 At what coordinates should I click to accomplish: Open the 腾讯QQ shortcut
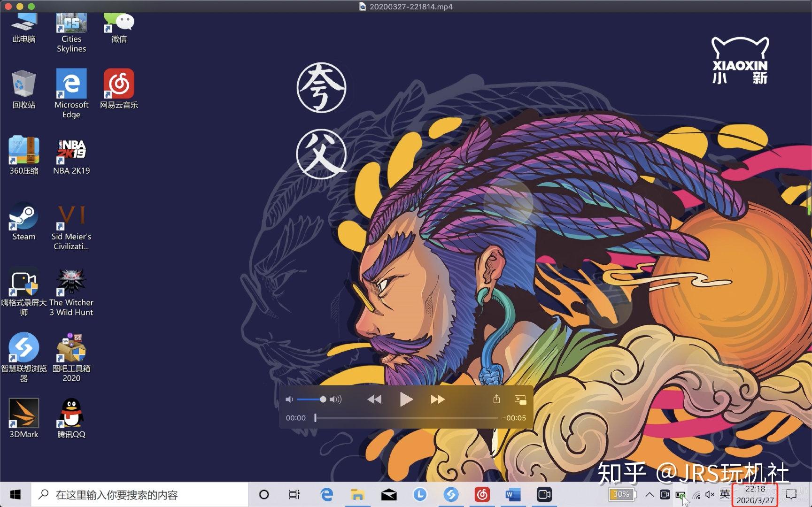[71, 418]
